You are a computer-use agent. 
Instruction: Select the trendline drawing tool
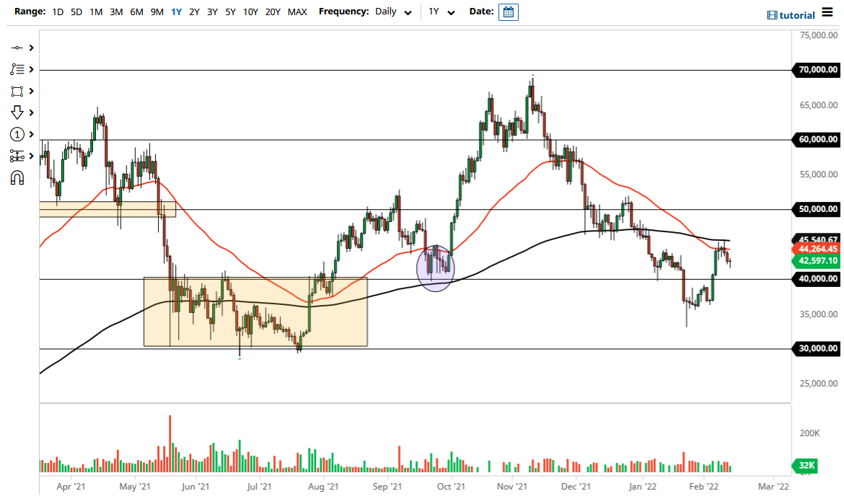click(19, 47)
